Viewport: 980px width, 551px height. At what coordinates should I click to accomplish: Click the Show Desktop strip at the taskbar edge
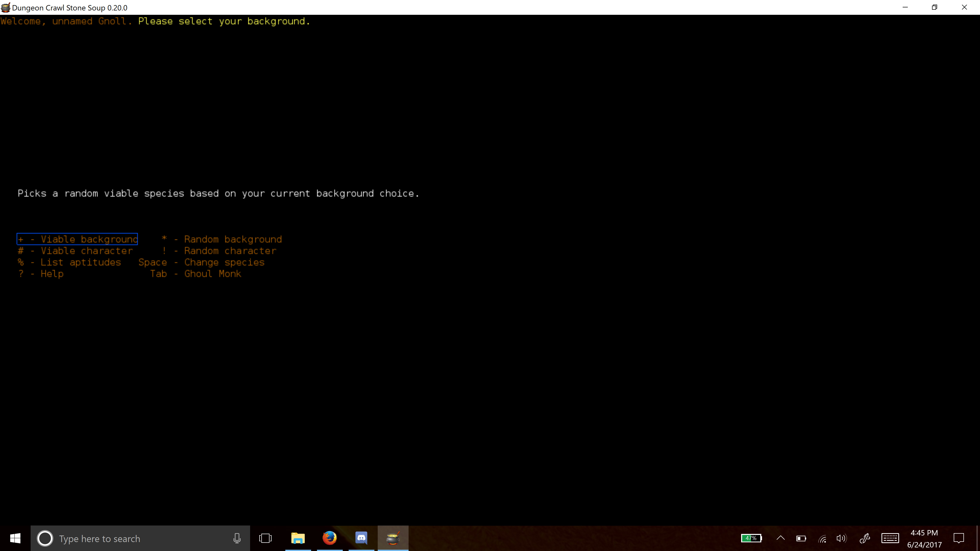978,539
